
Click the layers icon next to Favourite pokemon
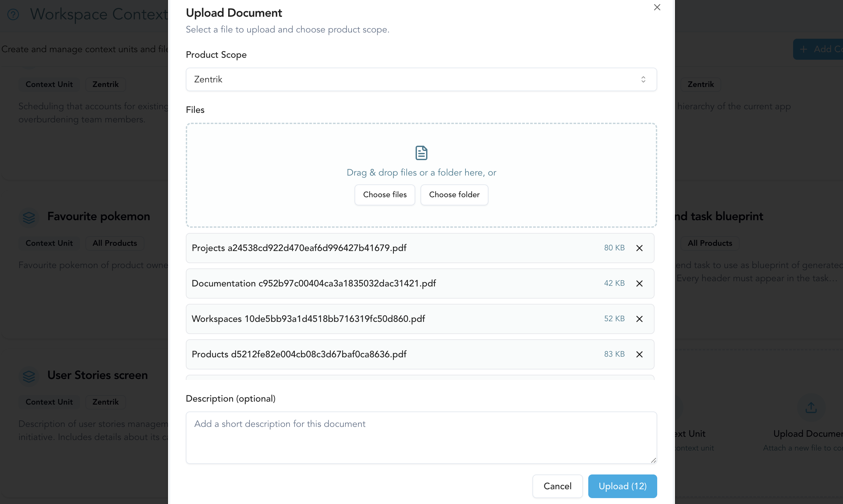coord(29,218)
